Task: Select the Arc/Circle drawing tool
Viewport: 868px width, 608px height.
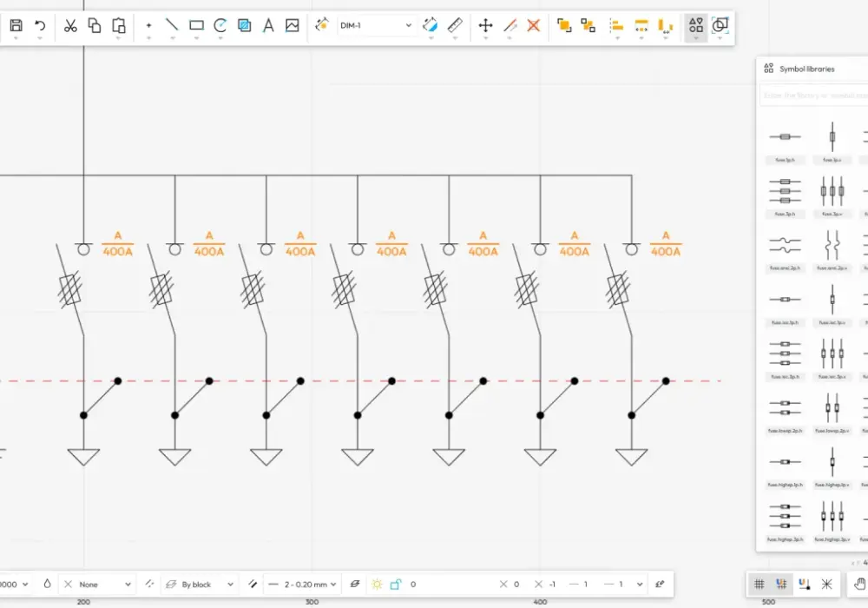Action: (220, 25)
